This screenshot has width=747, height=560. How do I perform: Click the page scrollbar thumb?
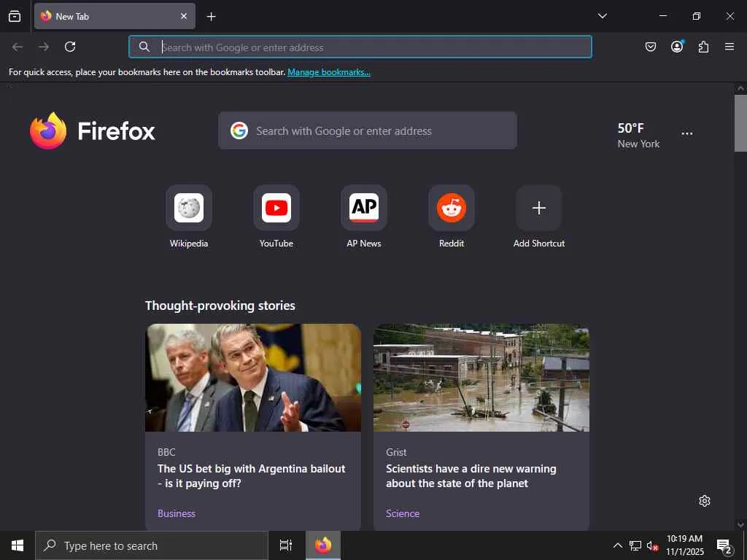coord(740,123)
